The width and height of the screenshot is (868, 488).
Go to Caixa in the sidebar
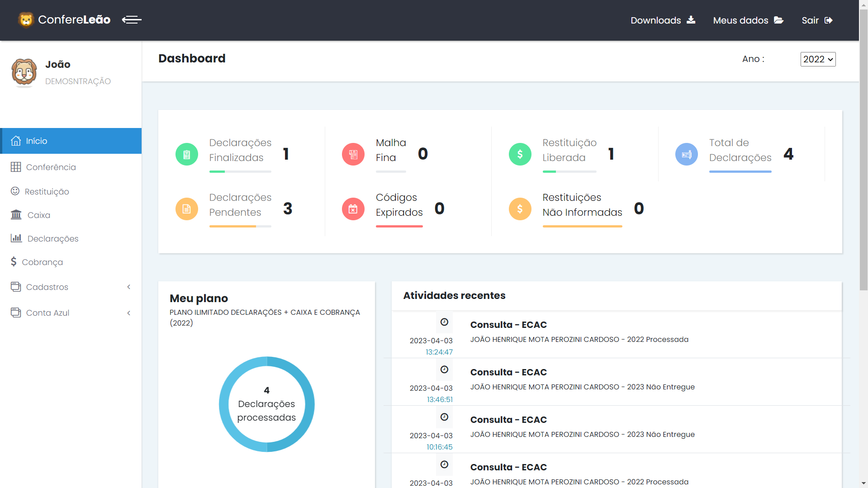(x=38, y=215)
